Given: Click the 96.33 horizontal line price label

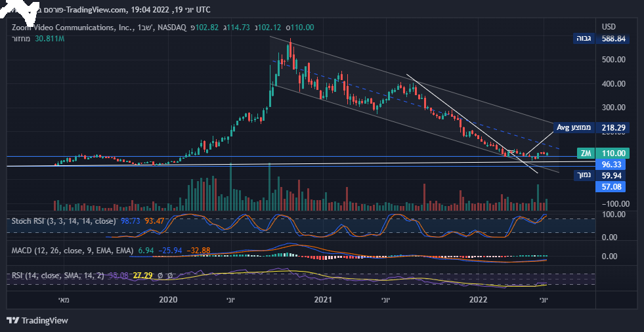Looking at the screenshot, I should (611, 165).
